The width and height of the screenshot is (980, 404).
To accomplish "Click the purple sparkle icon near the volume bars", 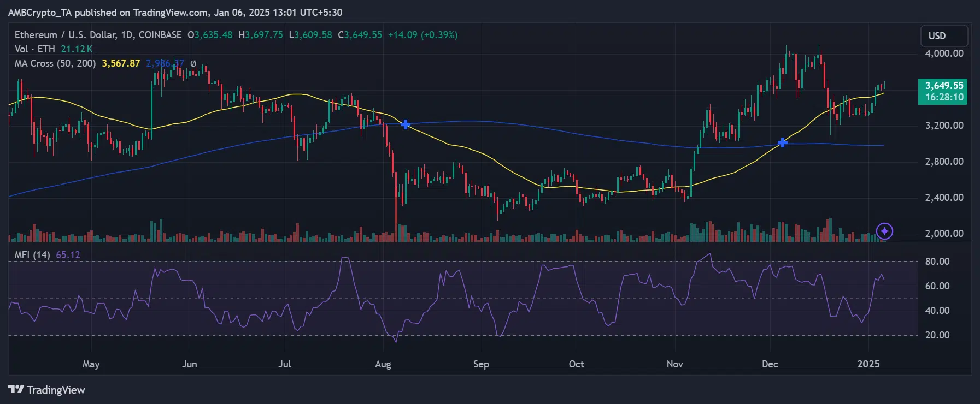I will [x=884, y=231].
